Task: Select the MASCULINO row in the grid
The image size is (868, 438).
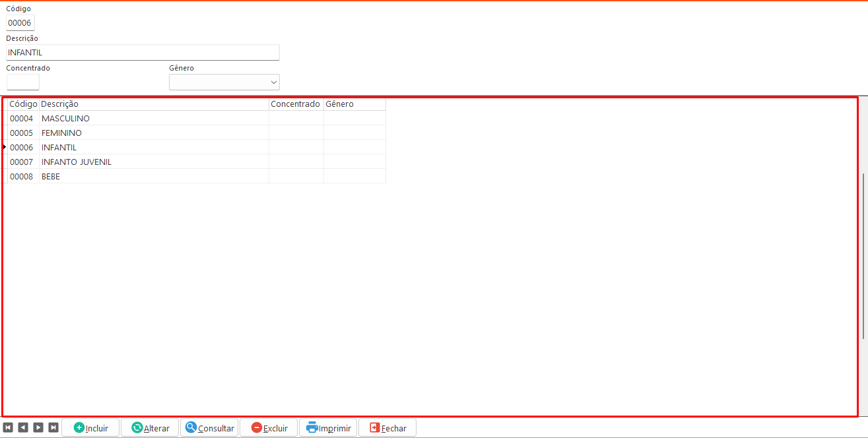Action: (65, 119)
